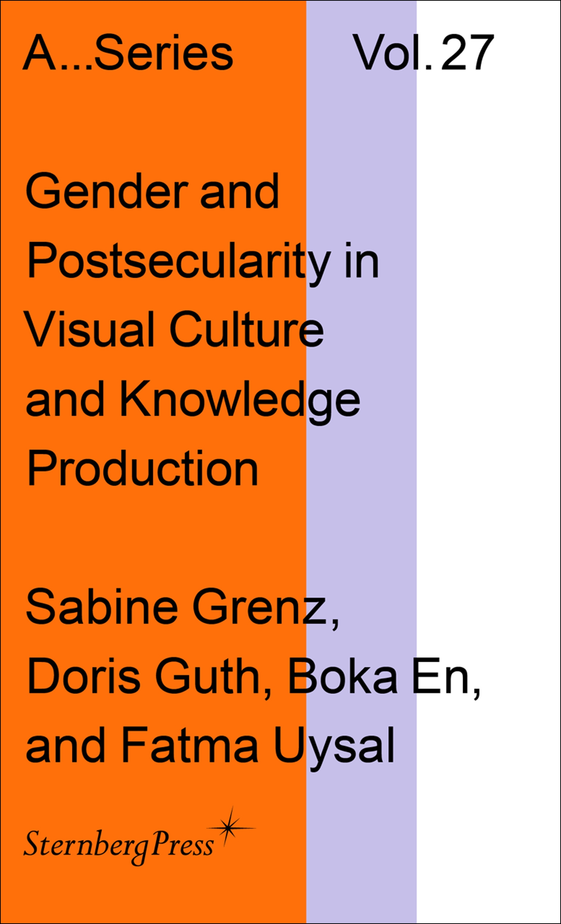Click the 'Production' title word
Viewport: 561px width, 924px height.
point(142,467)
